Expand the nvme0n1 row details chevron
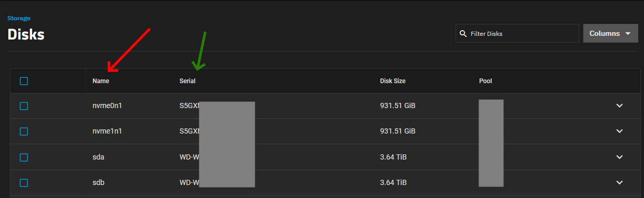644x198 pixels. [619, 106]
